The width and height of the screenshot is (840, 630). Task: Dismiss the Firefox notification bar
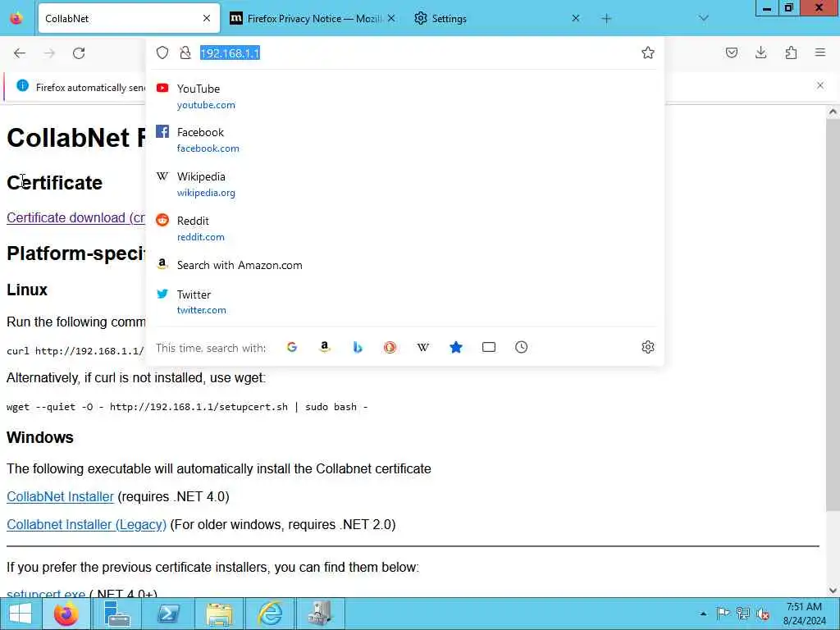coord(820,85)
